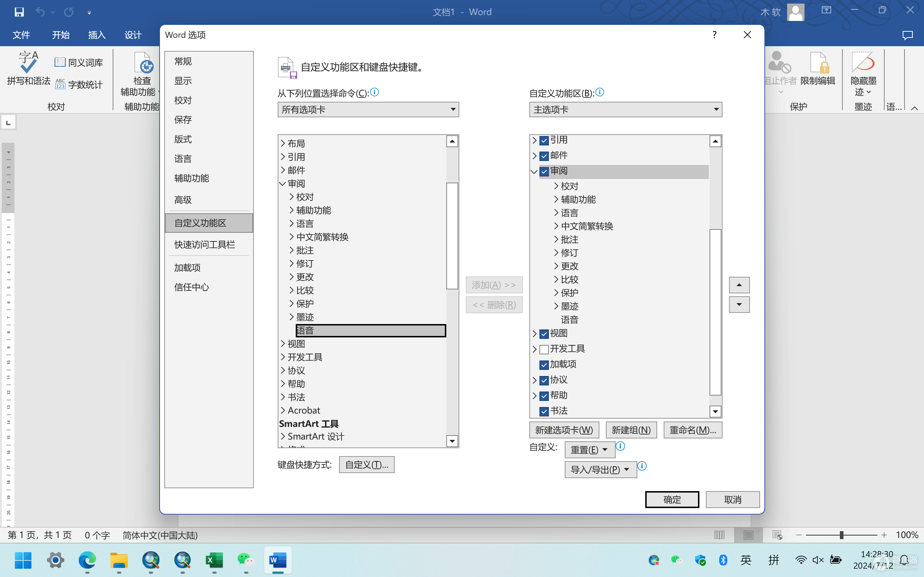Open the 重置 dropdown button
Image resolution: width=924 pixels, height=577 pixels.
(x=590, y=450)
